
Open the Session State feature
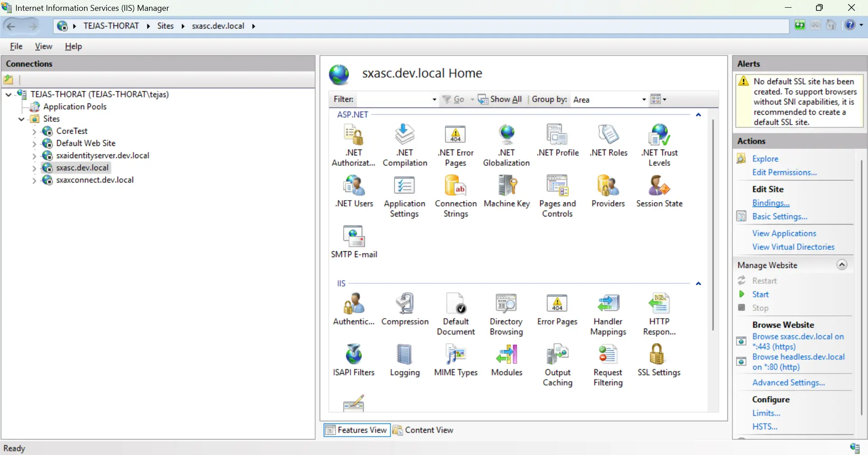pos(659,191)
